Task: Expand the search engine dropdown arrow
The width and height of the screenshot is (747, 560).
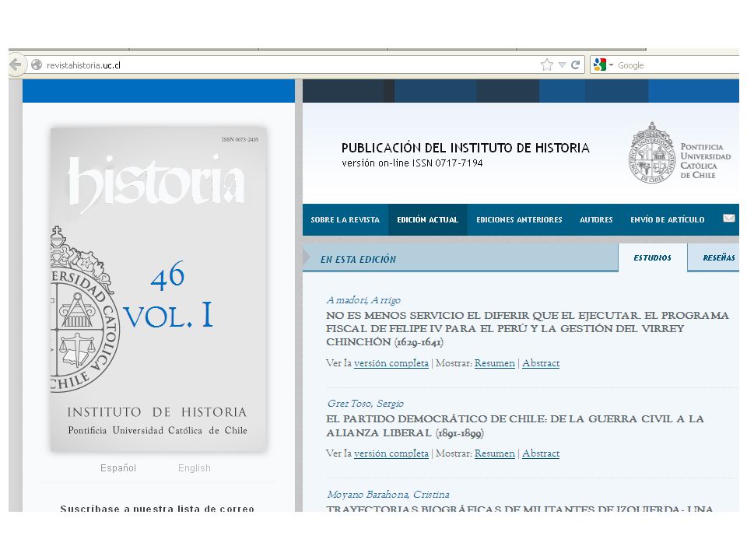Action: coord(612,65)
